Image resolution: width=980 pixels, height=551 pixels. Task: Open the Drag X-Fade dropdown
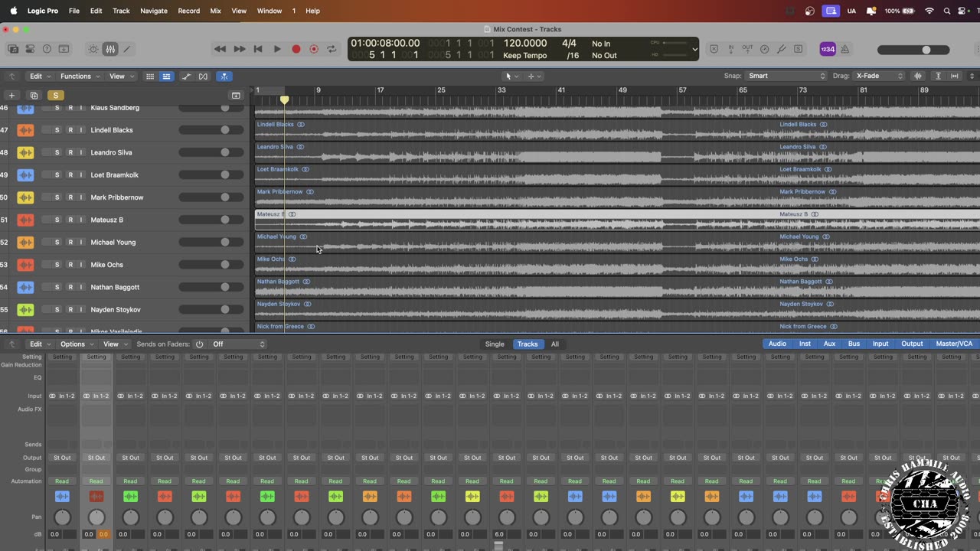click(x=879, y=76)
